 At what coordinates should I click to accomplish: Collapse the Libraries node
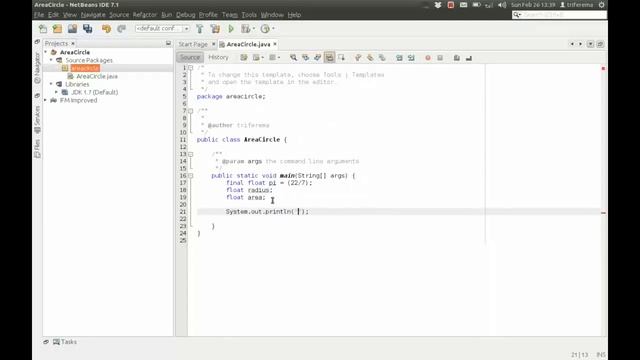[x=51, y=84]
